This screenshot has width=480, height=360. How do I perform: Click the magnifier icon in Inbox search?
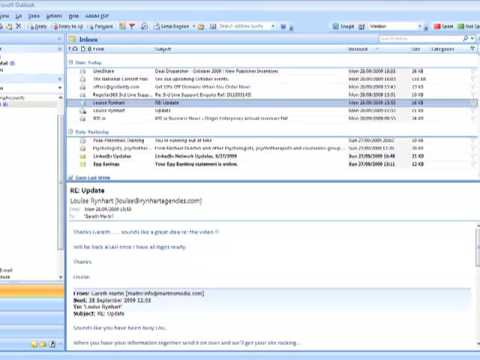click(465, 39)
